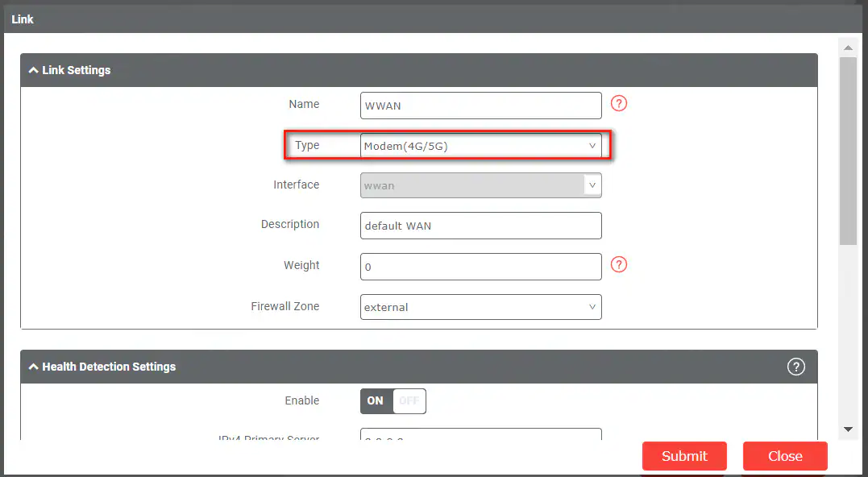The width and height of the screenshot is (868, 477).
Task: Click the Weight field showing 0
Action: point(480,266)
